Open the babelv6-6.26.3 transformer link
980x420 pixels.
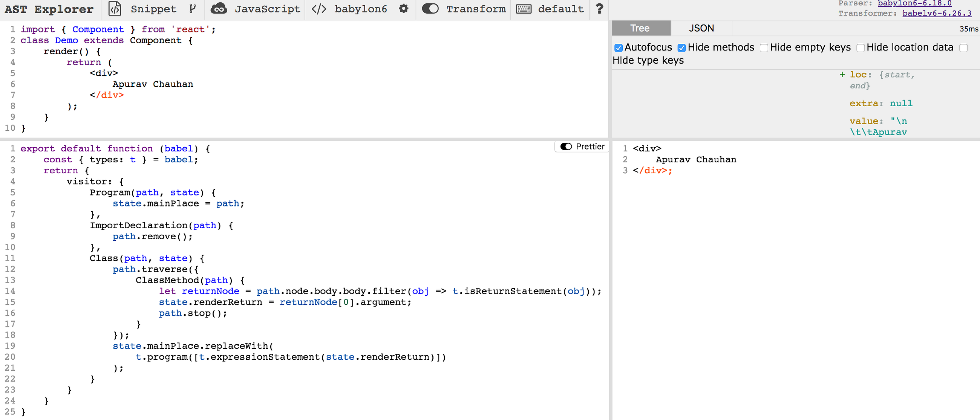tap(937, 13)
